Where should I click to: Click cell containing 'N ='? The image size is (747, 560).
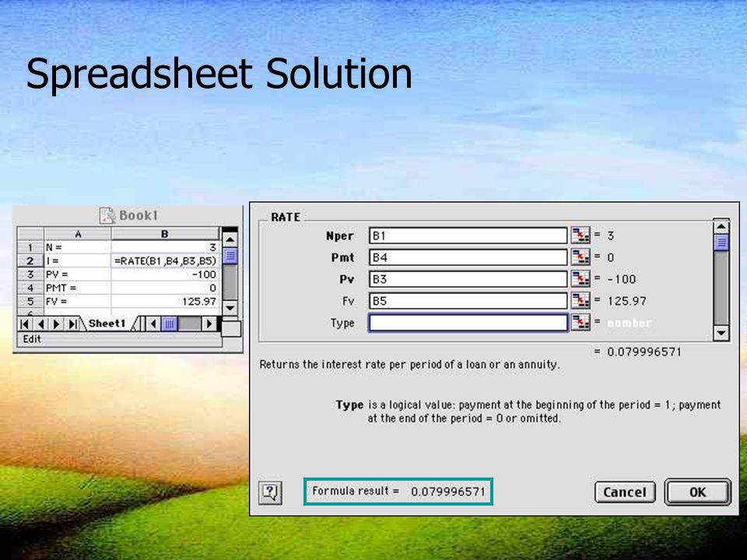tap(78, 247)
